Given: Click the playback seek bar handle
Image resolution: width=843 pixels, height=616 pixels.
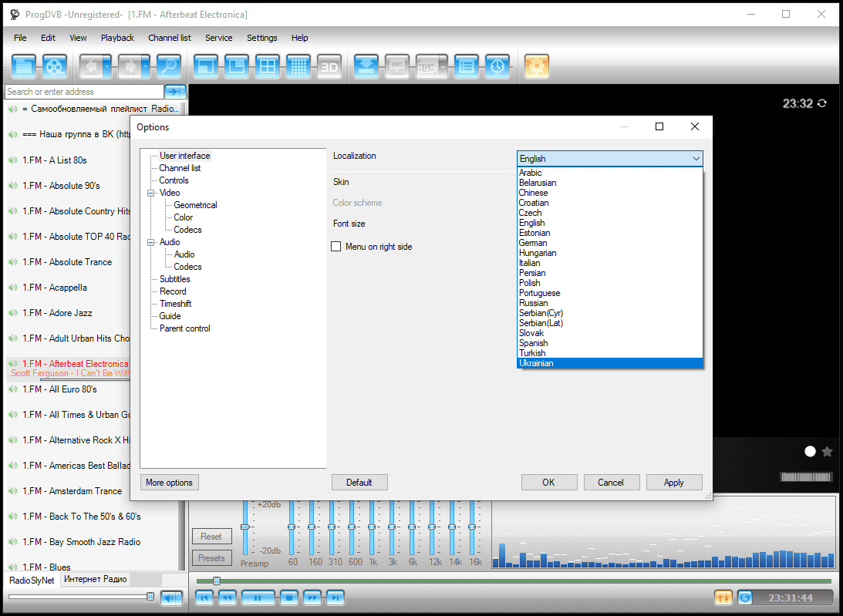Looking at the screenshot, I should [217, 581].
